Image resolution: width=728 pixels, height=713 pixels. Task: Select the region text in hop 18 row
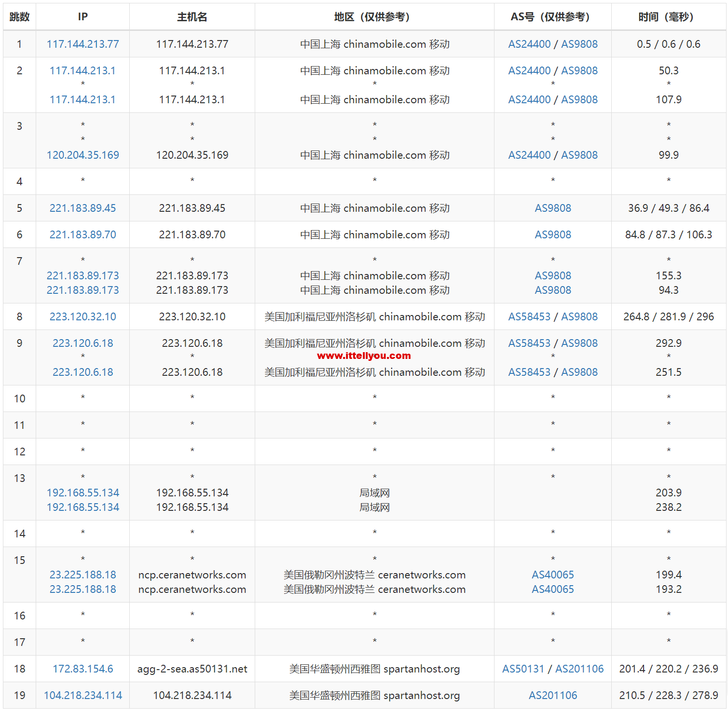[x=374, y=669]
